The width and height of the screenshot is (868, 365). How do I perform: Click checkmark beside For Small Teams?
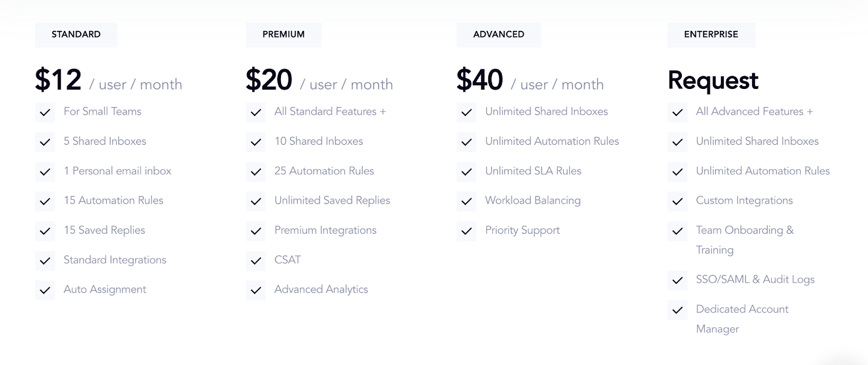point(45,112)
